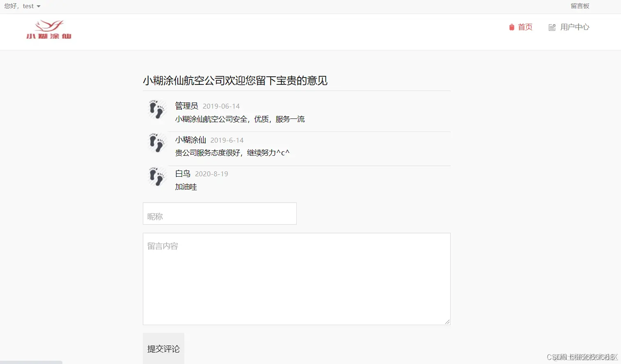
Task: Click the 管理员 commenter name
Action: [186, 106]
